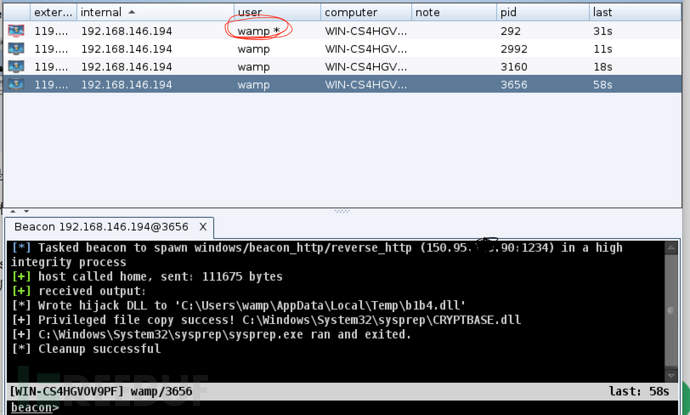This screenshot has width=690, height=415.
Task: Select the '18s' last cell
Action: coord(603,67)
